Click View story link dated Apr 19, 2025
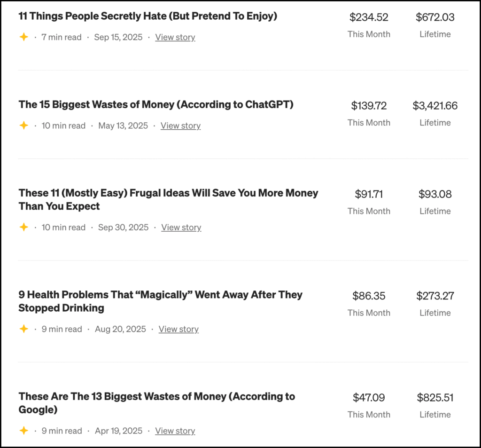The image size is (481, 448). (175, 431)
